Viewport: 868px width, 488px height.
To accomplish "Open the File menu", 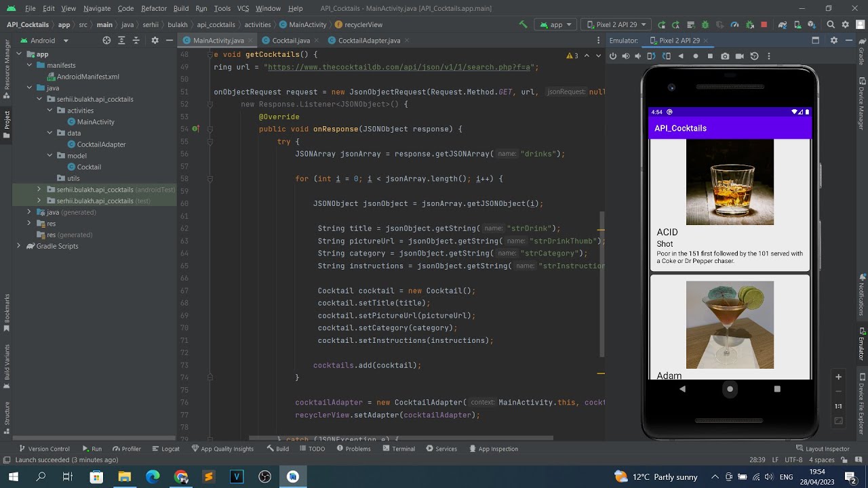I will click(30, 8).
